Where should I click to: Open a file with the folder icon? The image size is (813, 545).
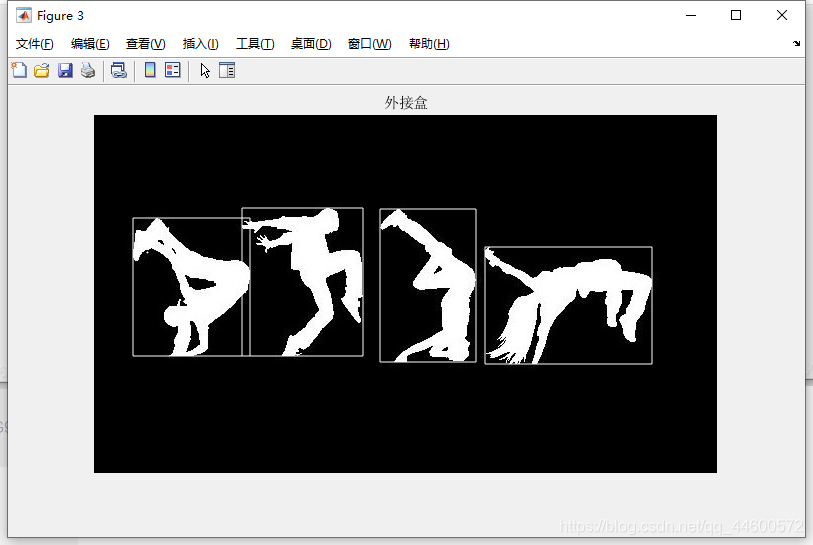click(x=41, y=70)
